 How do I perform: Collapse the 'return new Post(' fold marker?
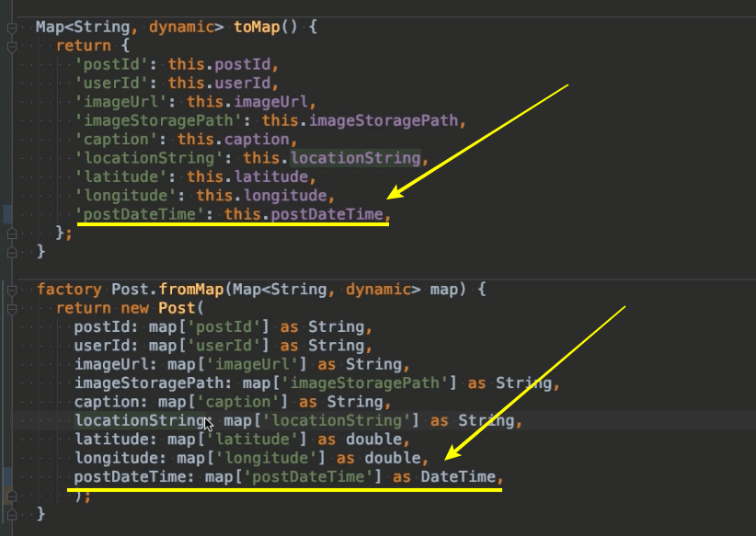click(x=12, y=309)
